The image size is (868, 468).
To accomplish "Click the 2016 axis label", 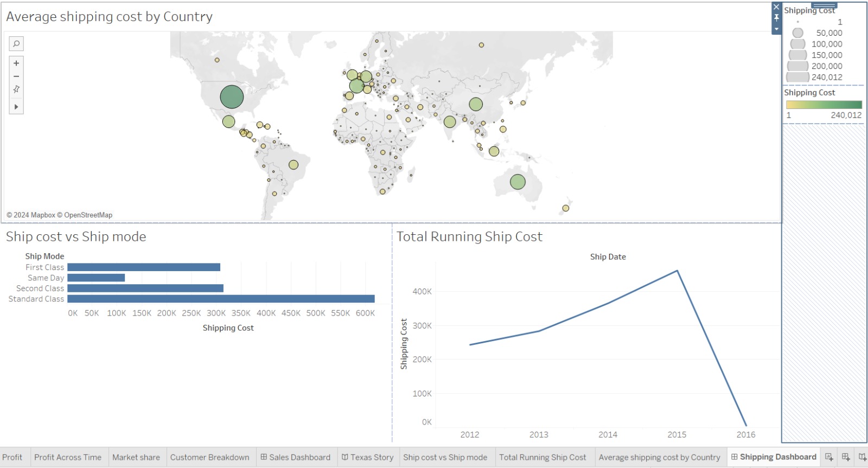I will click(x=746, y=434).
